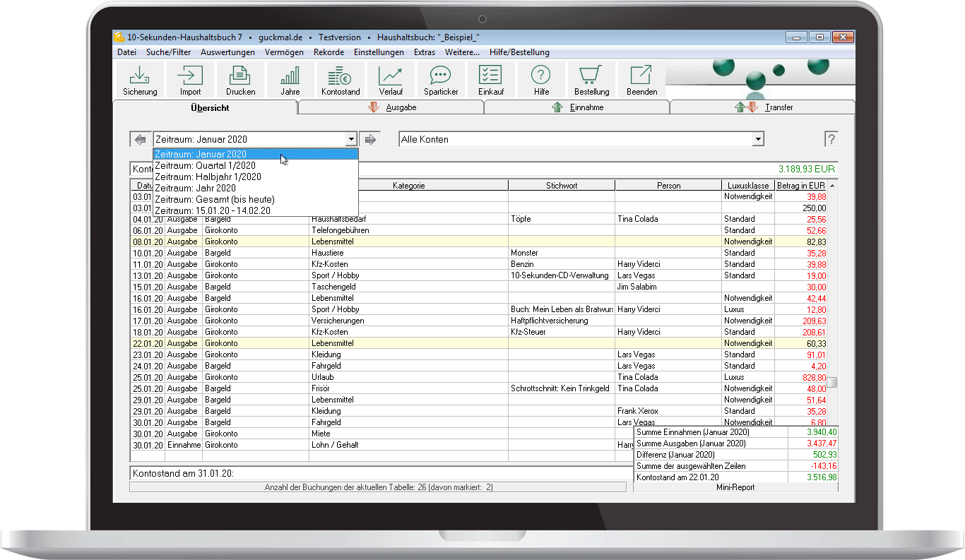Switch to the Einnahme tab
Viewport: 965px width, 560px height.
click(x=577, y=107)
